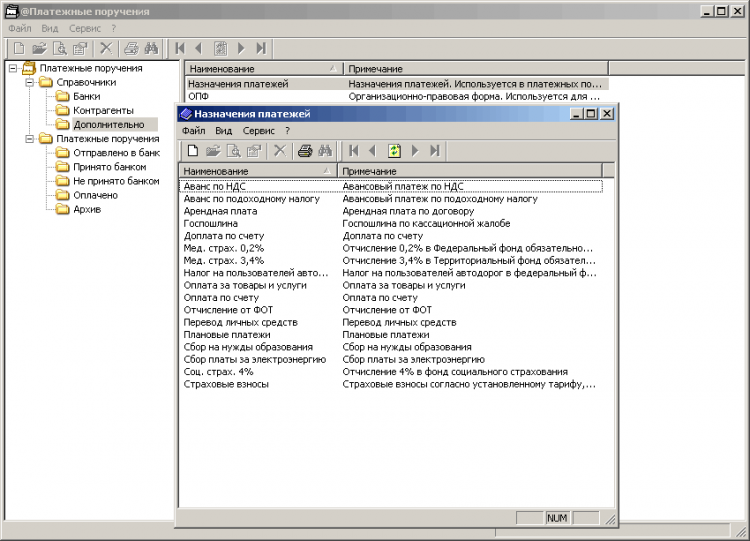Viewport: 750px width, 541px height.
Task: Open the Отправлено в банк folder
Action: (x=116, y=153)
